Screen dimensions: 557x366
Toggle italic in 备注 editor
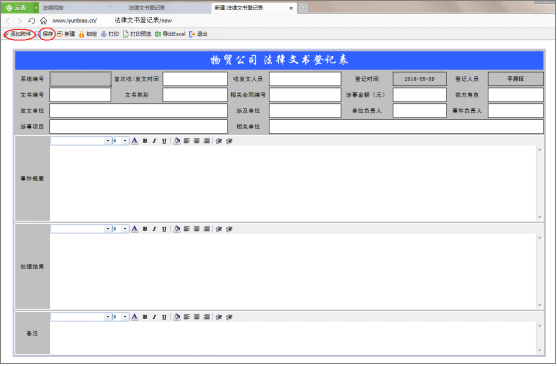click(x=154, y=317)
